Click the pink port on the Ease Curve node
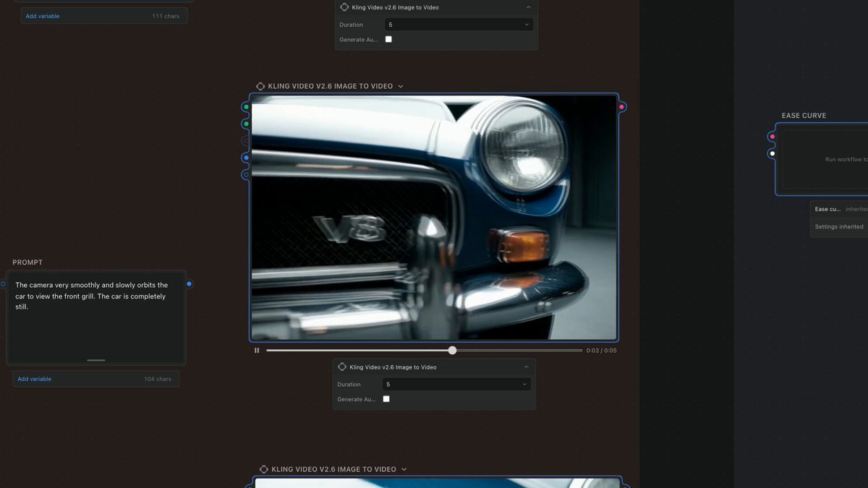The height and width of the screenshot is (488, 868). (x=773, y=136)
